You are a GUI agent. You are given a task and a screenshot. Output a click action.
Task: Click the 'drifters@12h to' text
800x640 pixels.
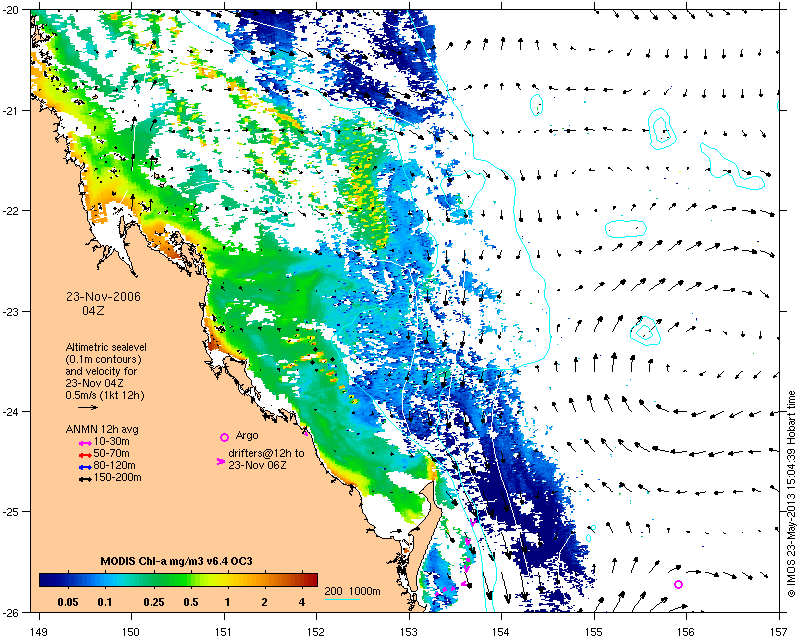pyautogui.click(x=266, y=453)
